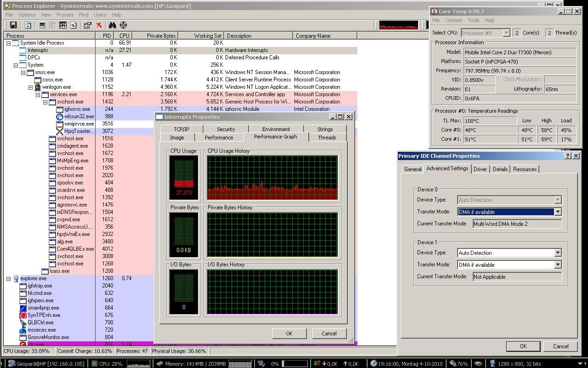Open the Driver tab in IDE Channel Properties

coord(480,169)
